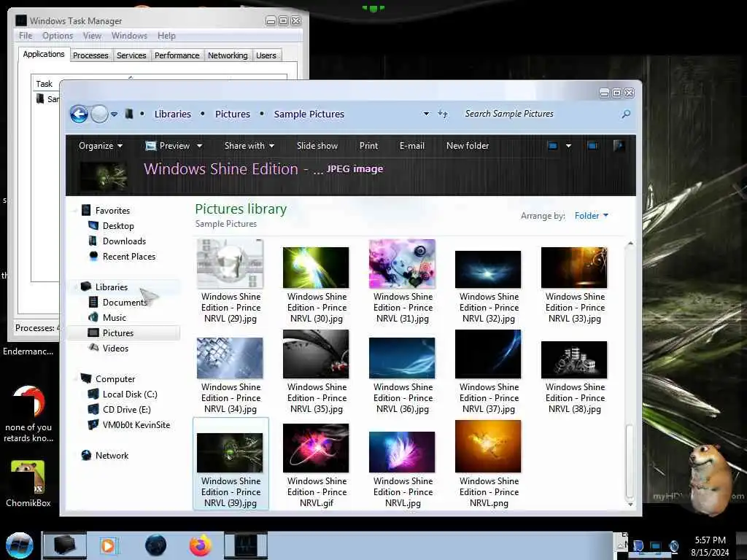This screenshot has height=560, width=747.
Task: Open the Task Manager Options menu
Action: point(58,36)
